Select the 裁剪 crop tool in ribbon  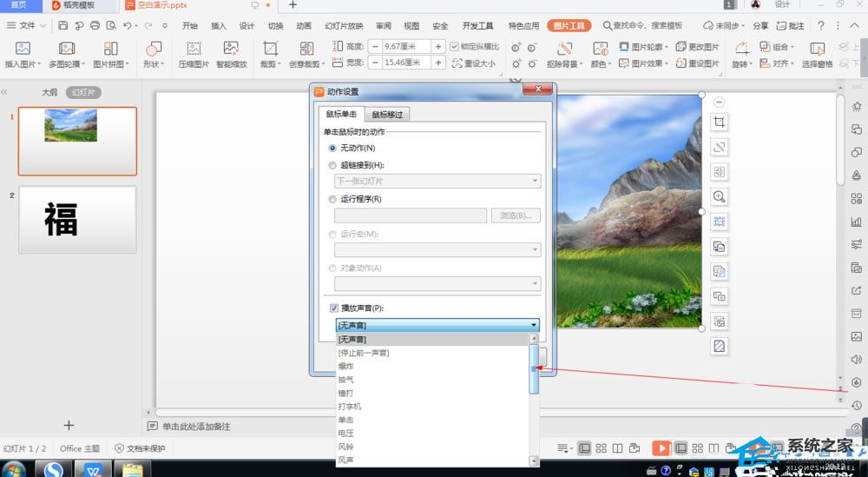[270, 50]
